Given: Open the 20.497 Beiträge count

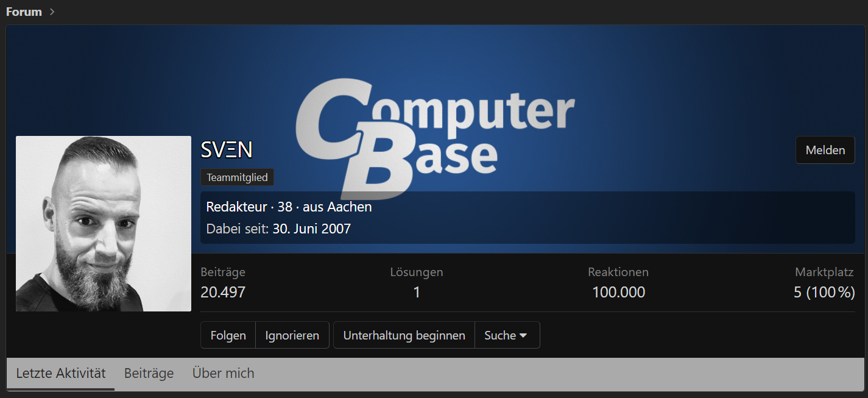Looking at the screenshot, I should [223, 292].
